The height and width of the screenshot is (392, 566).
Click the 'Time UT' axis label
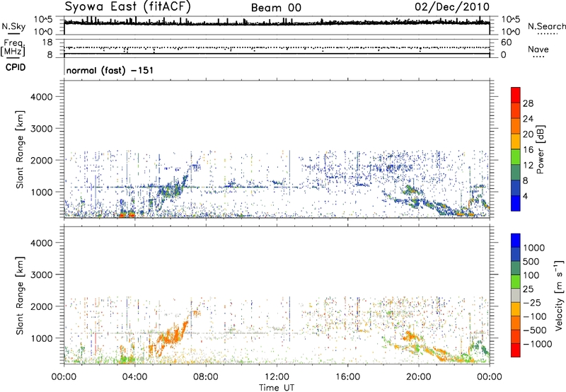[x=277, y=388]
